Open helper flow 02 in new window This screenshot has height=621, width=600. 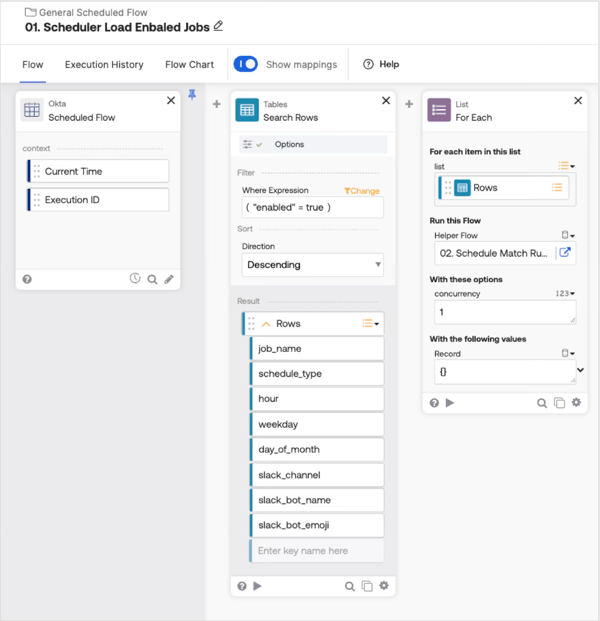point(565,252)
